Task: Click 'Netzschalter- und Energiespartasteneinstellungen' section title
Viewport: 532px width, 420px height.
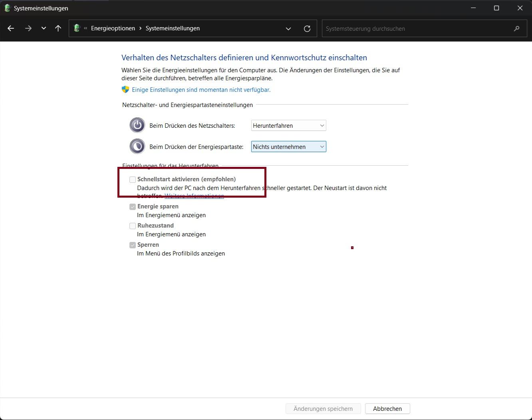Action: coord(187,105)
